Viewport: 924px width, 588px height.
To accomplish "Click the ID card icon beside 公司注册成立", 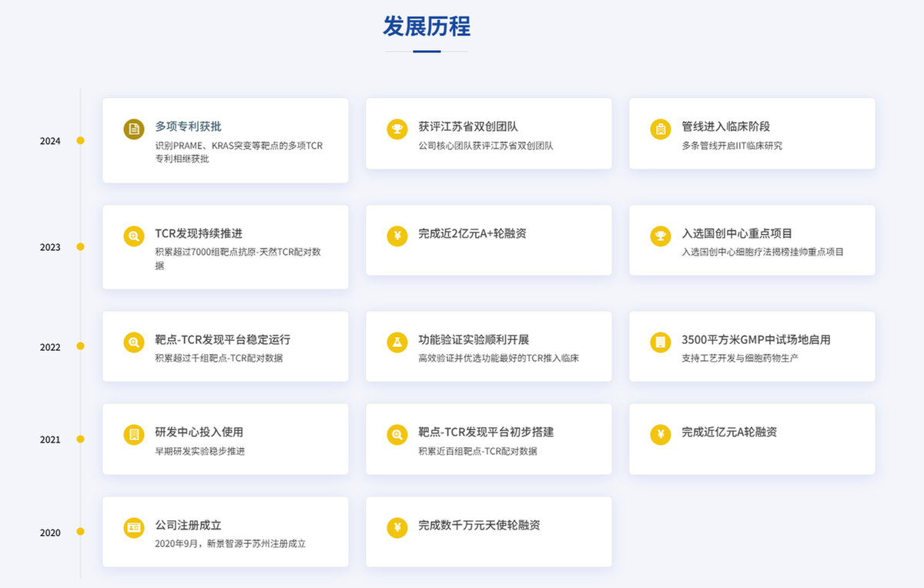I will point(134,528).
